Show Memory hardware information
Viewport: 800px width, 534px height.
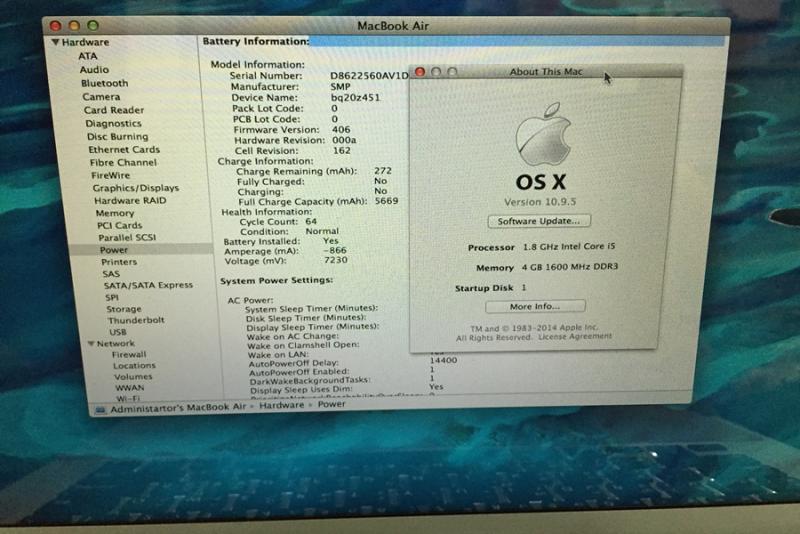(115, 213)
